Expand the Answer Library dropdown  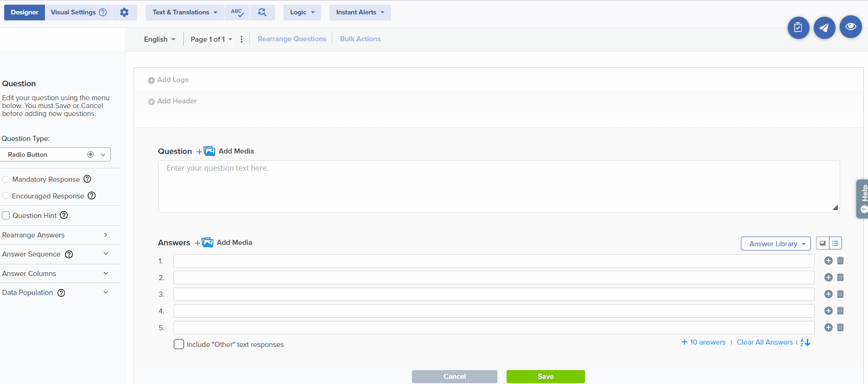(x=776, y=243)
